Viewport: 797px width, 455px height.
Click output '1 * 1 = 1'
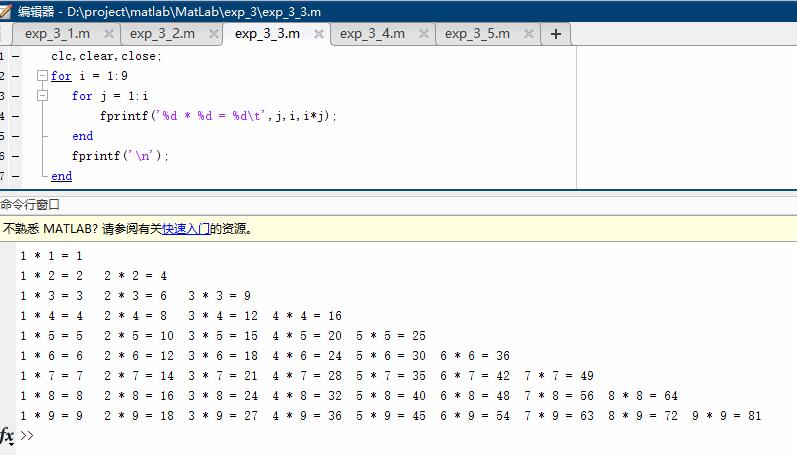click(x=51, y=256)
